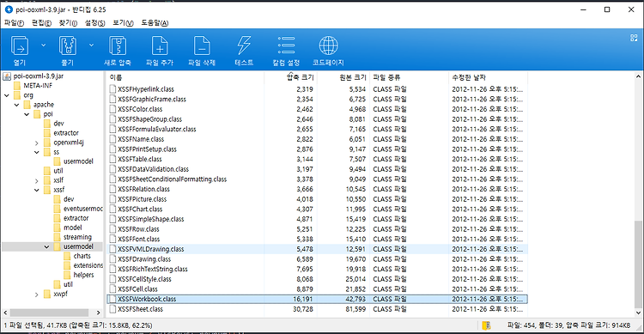Select poi-ooxml-3.9.jar root in tree
The width and height of the screenshot is (644, 334).
(x=38, y=76)
